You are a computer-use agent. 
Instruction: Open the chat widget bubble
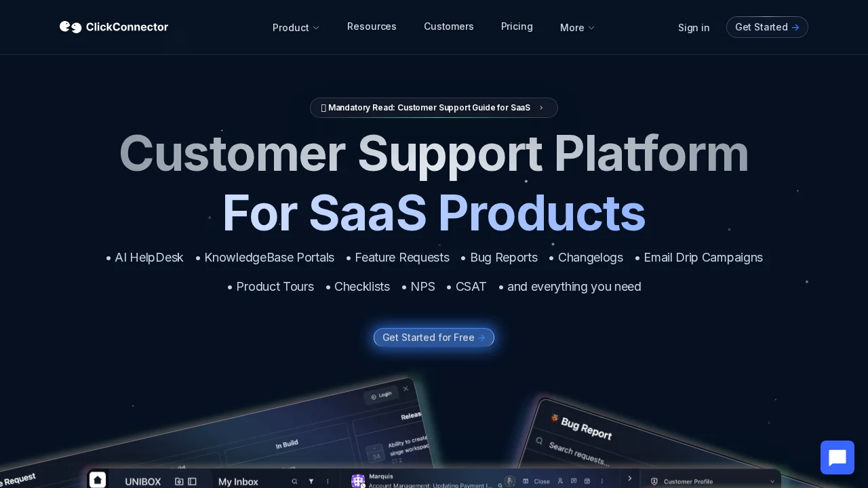837,457
